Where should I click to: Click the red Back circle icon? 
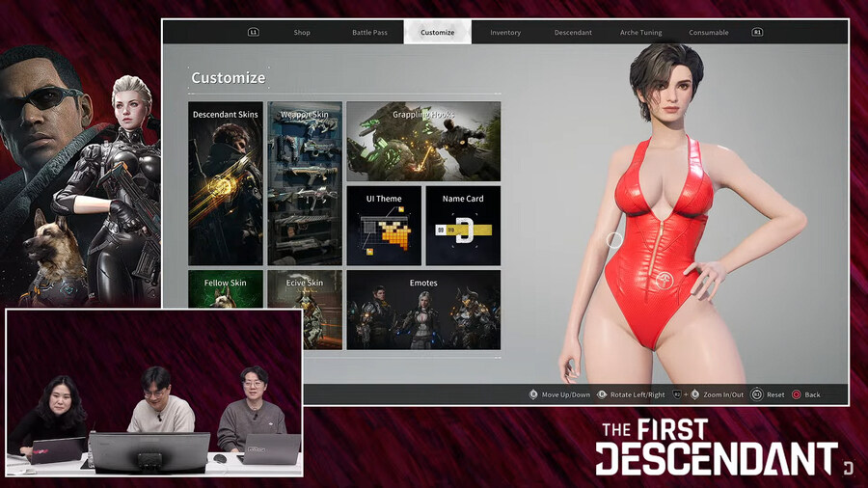797,394
